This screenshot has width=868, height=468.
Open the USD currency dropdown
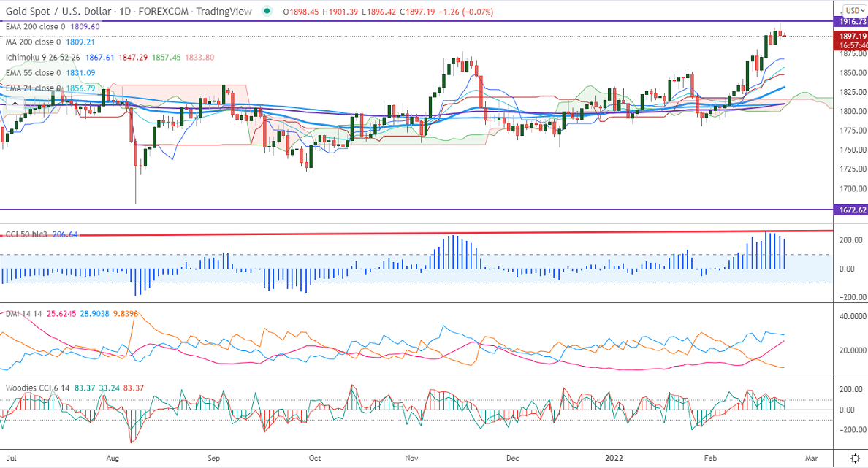tap(855, 10)
